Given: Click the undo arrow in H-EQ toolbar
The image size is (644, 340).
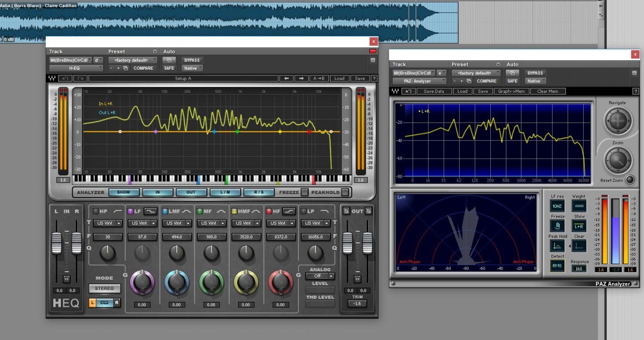Looking at the screenshot, I should (x=65, y=79).
